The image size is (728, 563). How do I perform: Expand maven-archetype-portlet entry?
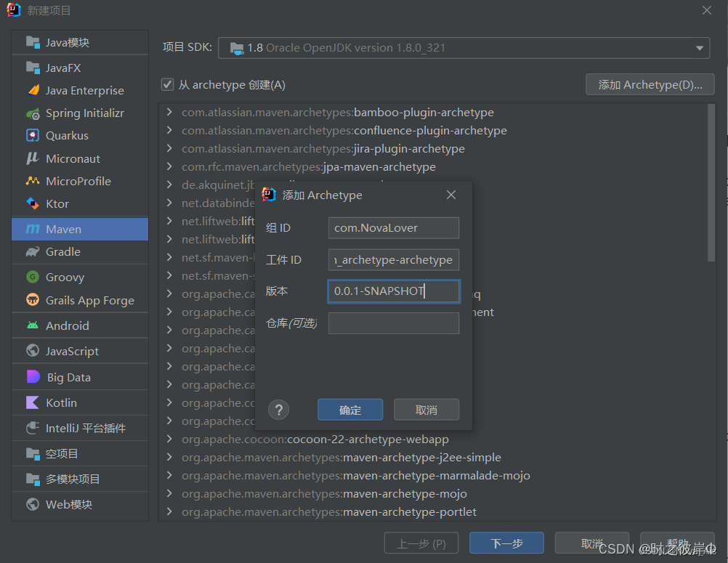[169, 511]
